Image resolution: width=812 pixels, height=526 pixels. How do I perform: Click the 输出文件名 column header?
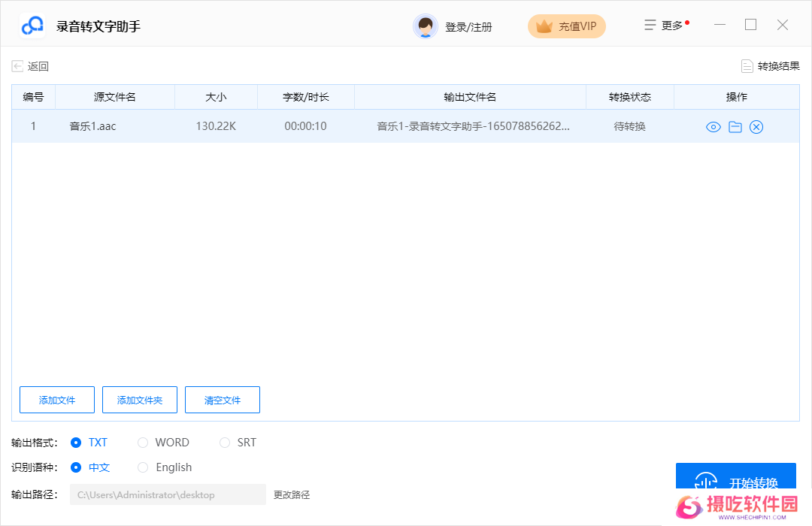470,97
